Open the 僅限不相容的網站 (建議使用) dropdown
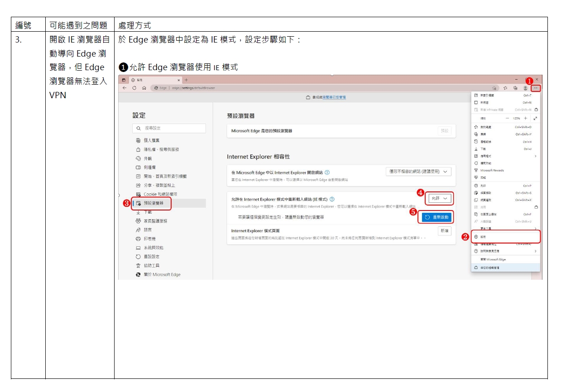This screenshot has height=392, width=566. click(418, 172)
